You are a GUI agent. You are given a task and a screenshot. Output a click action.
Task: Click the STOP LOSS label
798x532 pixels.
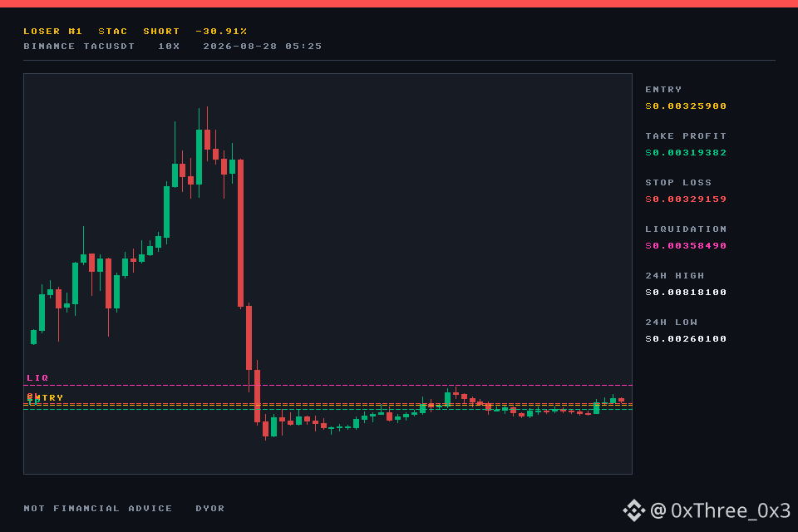[x=678, y=182]
